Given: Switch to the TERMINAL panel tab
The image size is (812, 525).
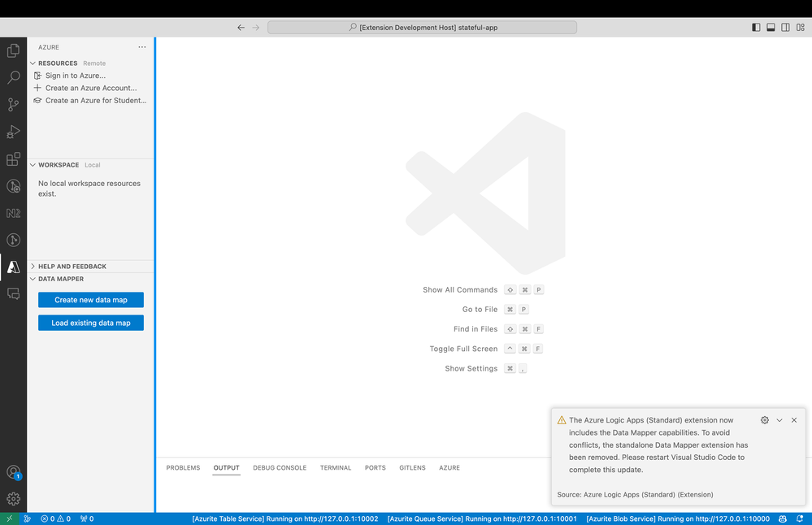Looking at the screenshot, I should pos(336,467).
